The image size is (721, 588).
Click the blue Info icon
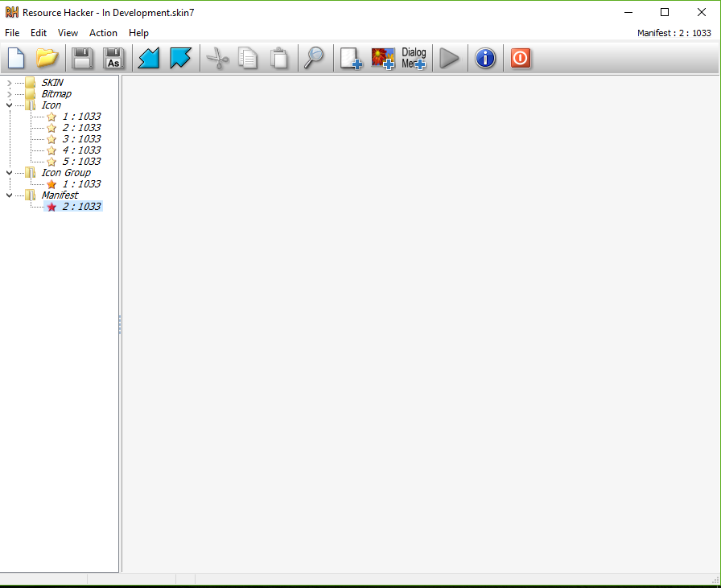click(485, 58)
